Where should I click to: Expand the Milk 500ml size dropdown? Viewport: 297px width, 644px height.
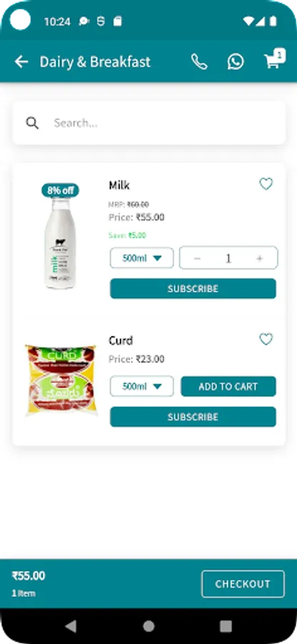click(142, 258)
